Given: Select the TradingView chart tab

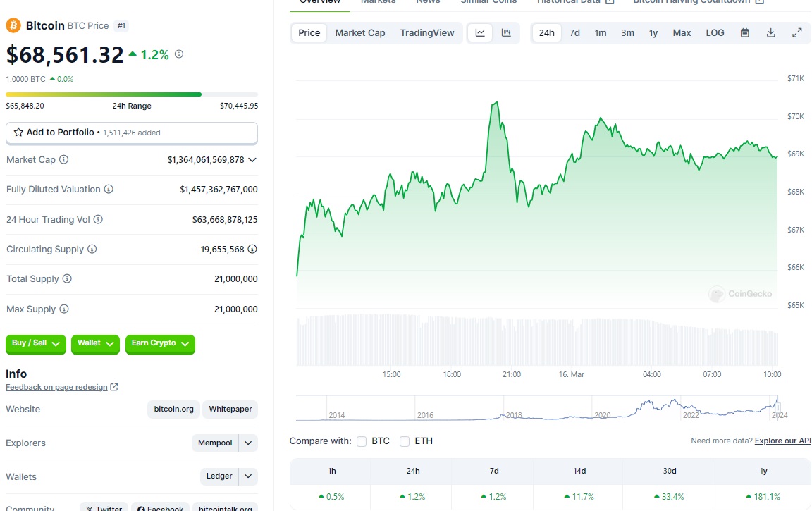Looking at the screenshot, I should 426,32.
